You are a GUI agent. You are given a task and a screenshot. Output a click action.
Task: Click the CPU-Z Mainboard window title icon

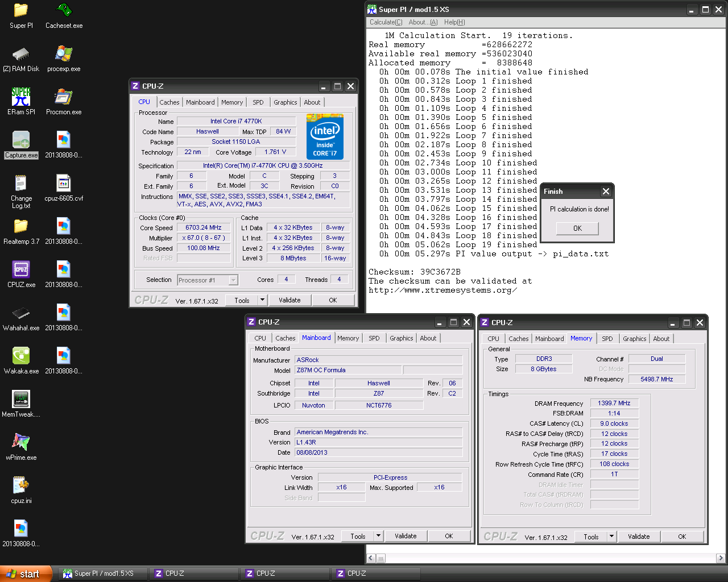pos(251,322)
